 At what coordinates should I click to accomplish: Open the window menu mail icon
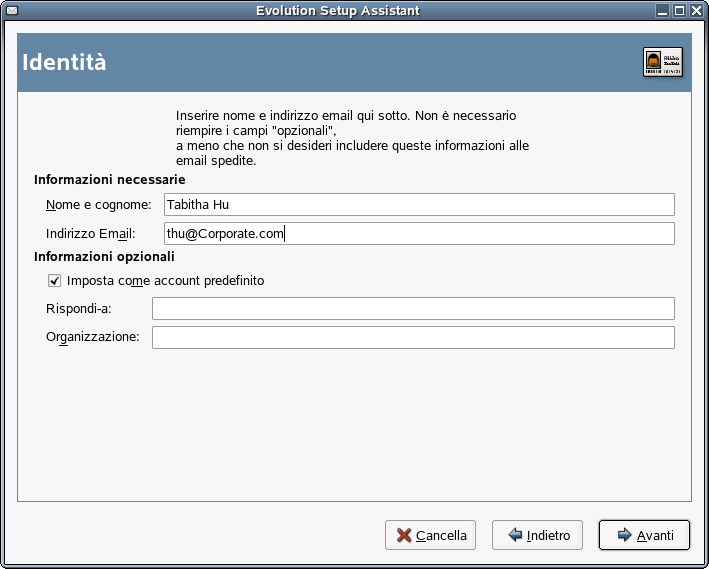coord(12,10)
